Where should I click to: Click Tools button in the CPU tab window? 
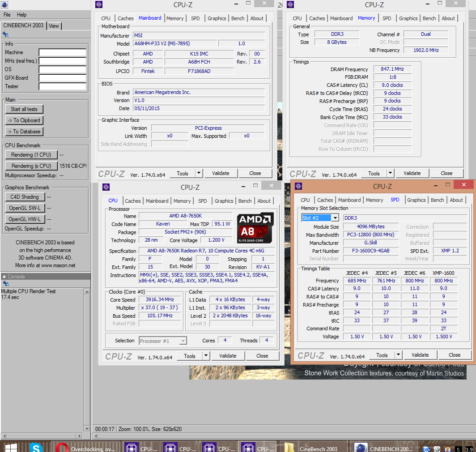(x=189, y=356)
